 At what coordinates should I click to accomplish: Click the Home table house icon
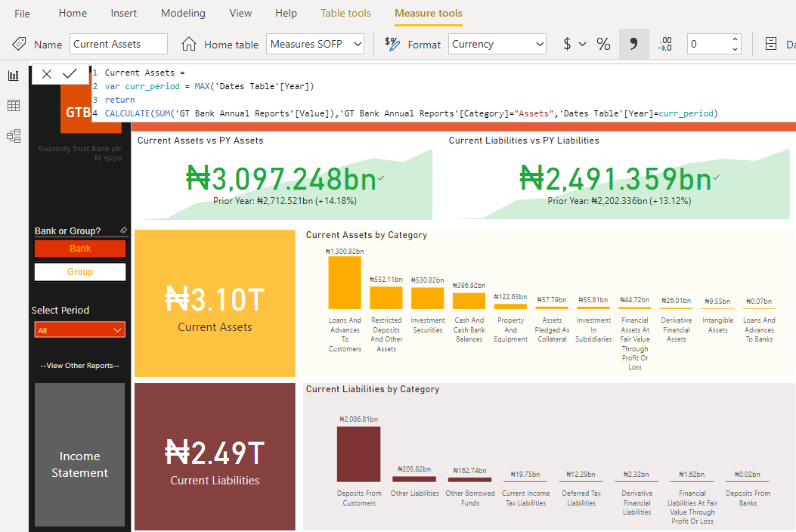click(189, 44)
